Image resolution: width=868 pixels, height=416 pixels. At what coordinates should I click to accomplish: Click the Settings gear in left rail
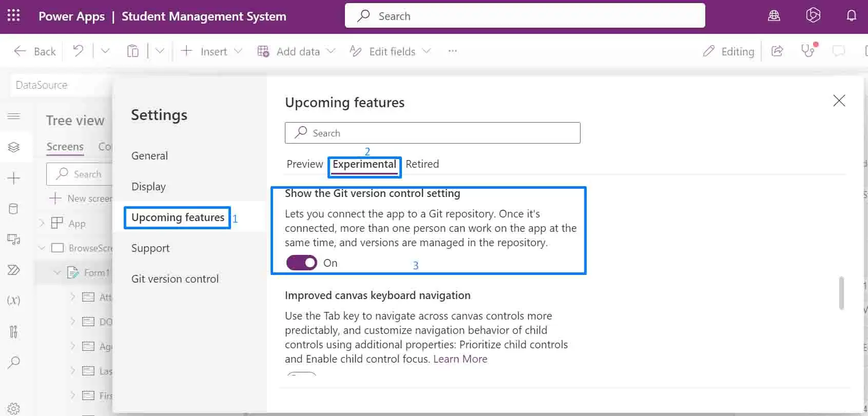click(x=14, y=408)
